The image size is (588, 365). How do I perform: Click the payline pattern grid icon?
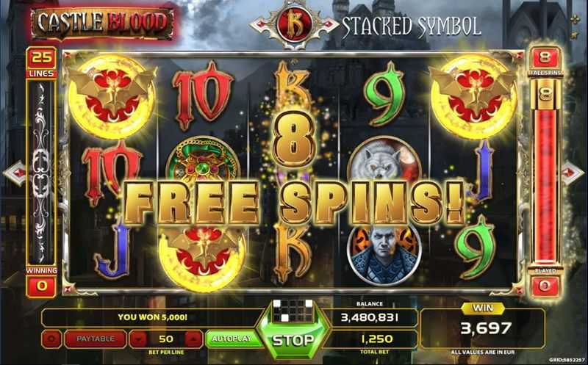click(x=293, y=311)
